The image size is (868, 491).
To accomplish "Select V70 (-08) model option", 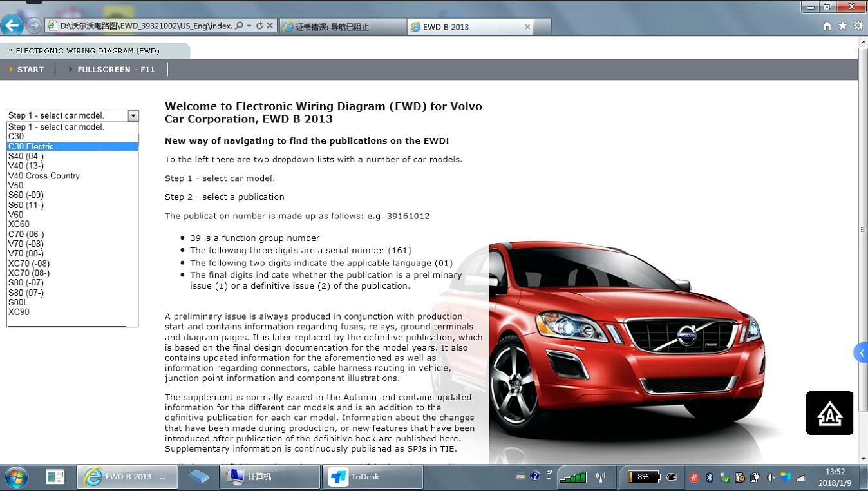I will (72, 244).
